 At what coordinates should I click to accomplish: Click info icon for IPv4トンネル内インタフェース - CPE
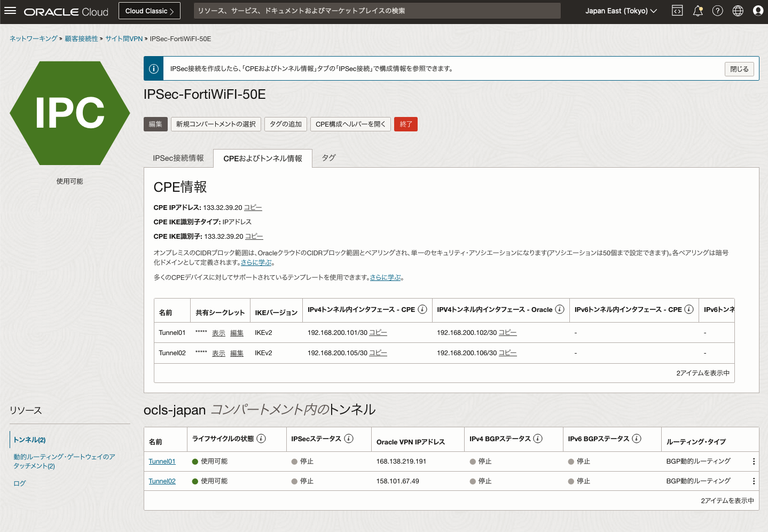click(422, 309)
